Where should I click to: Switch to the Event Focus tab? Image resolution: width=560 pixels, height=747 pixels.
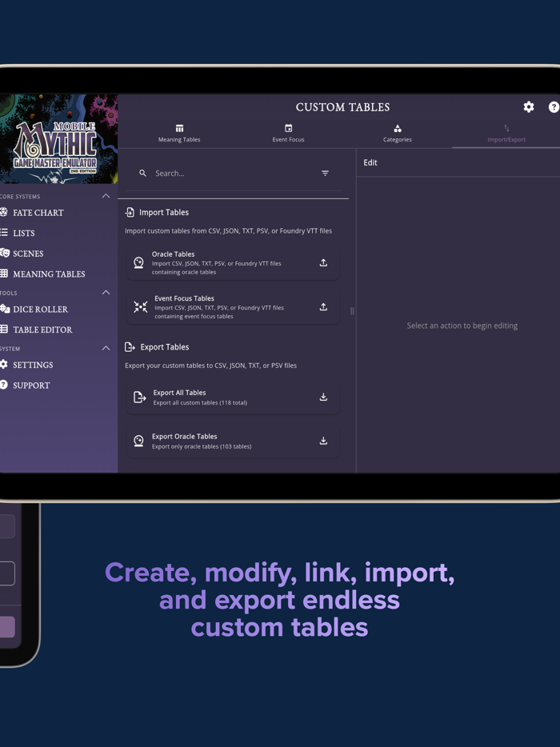pos(288,134)
